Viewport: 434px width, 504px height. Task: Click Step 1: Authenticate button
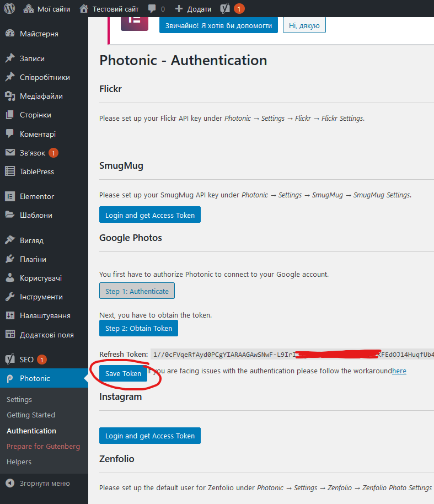pos(137,291)
